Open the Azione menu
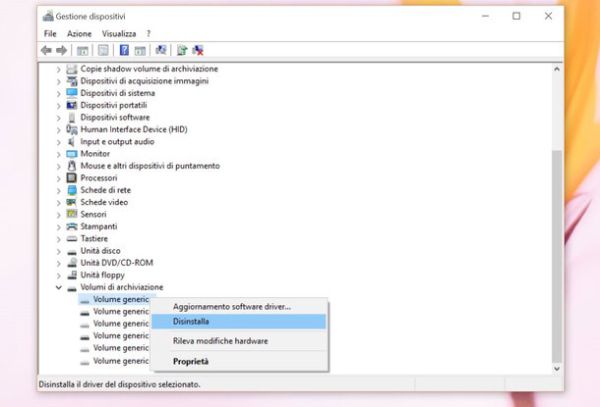600x407 pixels. tap(79, 34)
